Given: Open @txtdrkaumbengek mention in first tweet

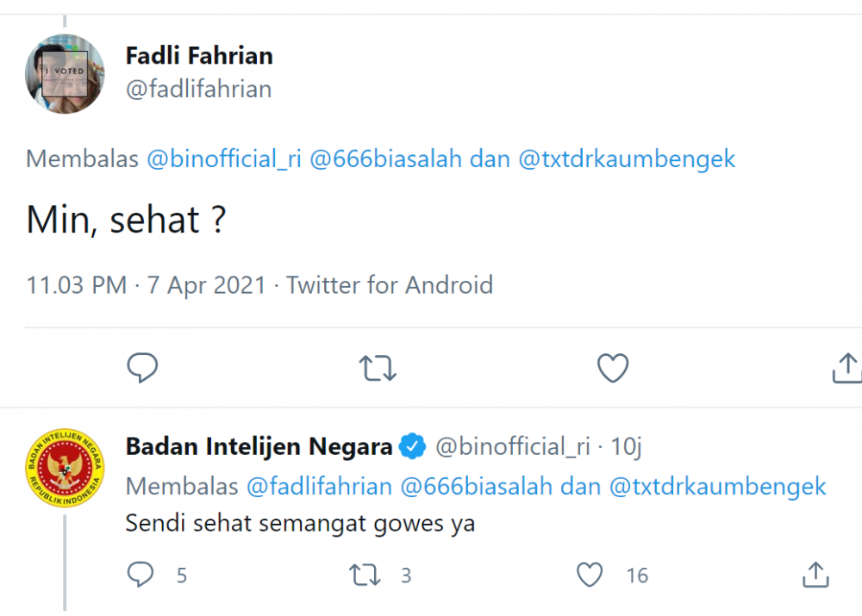Looking at the screenshot, I should click(x=627, y=159).
